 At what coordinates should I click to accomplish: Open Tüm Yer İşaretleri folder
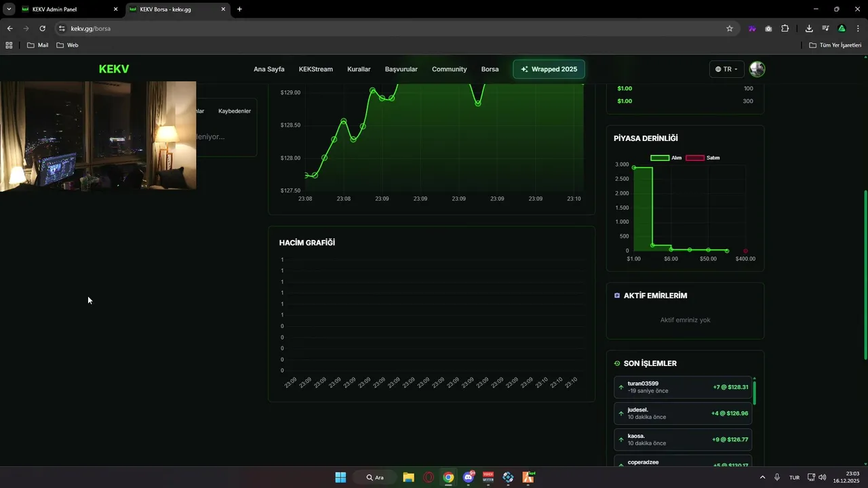click(835, 45)
